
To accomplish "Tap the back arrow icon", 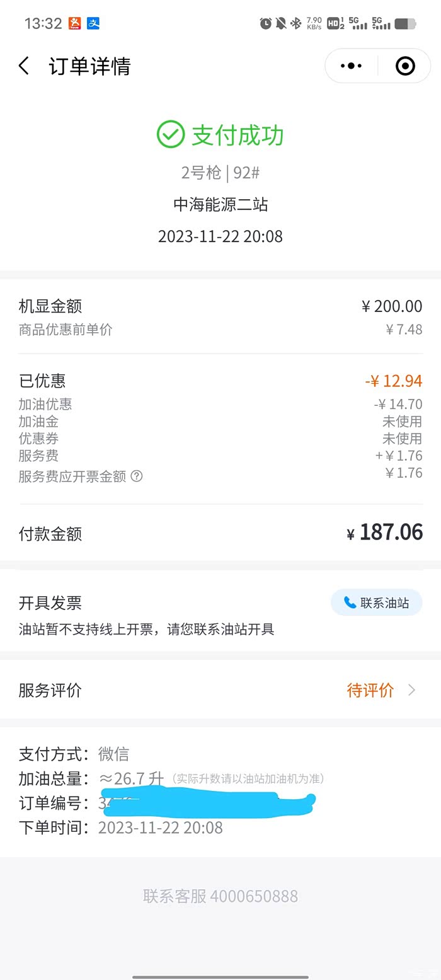I will pyautogui.click(x=24, y=66).
